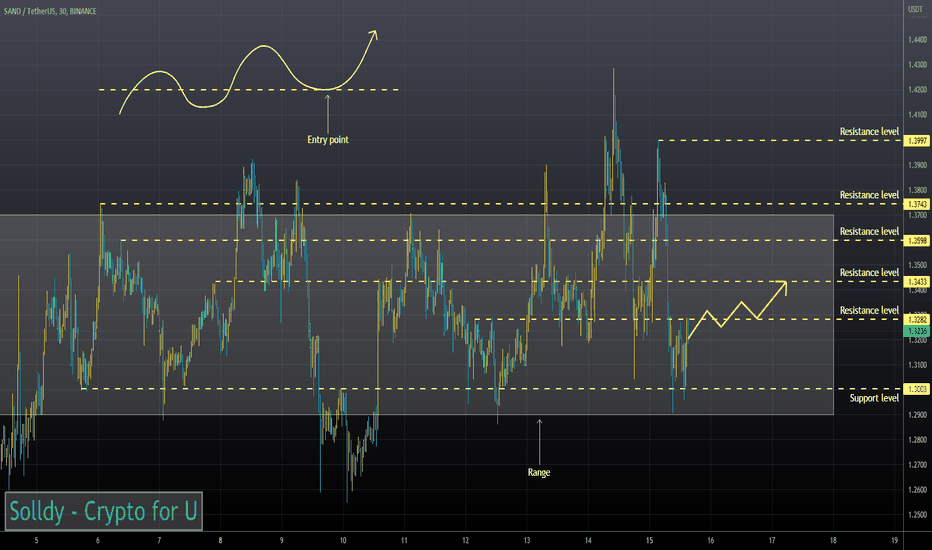This screenshot has height=550, width=932.
Task: Select the 1.3003 support price tag
Action: click(x=916, y=389)
